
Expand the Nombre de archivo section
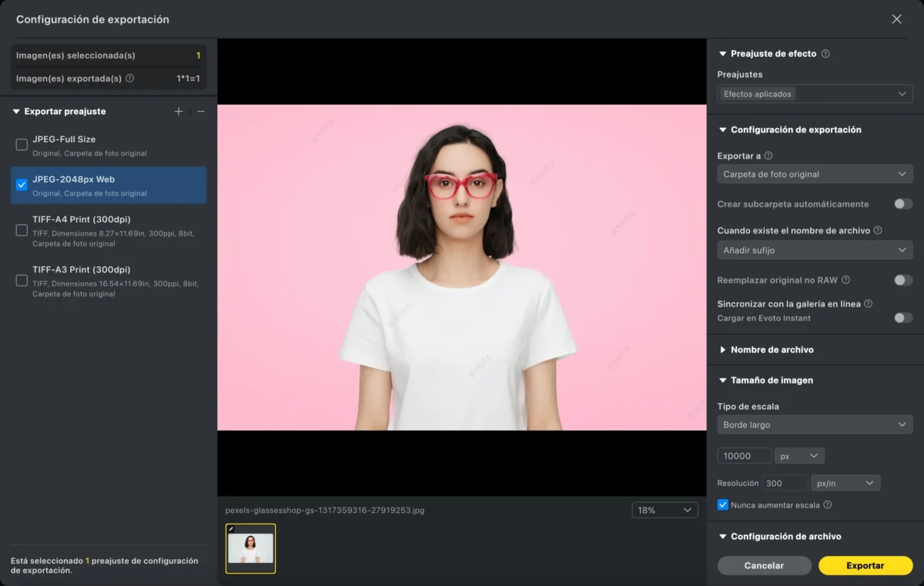[772, 350]
